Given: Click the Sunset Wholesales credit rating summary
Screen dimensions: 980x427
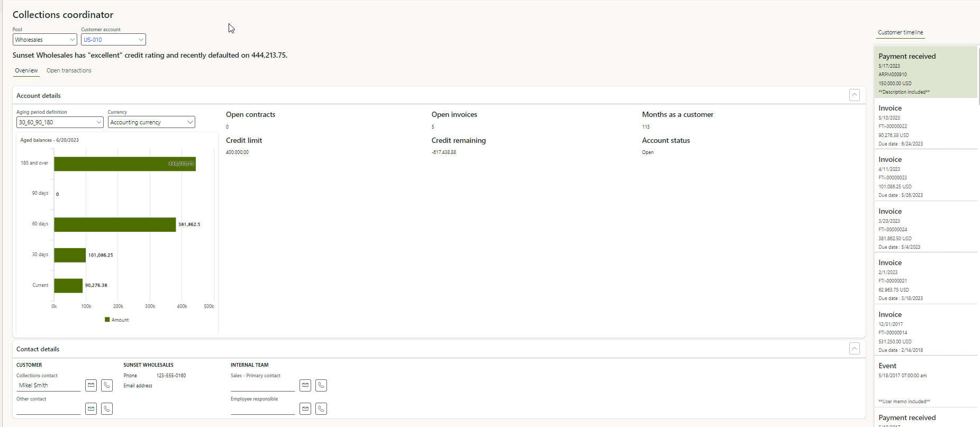Looking at the screenshot, I should click(x=150, y=55).
